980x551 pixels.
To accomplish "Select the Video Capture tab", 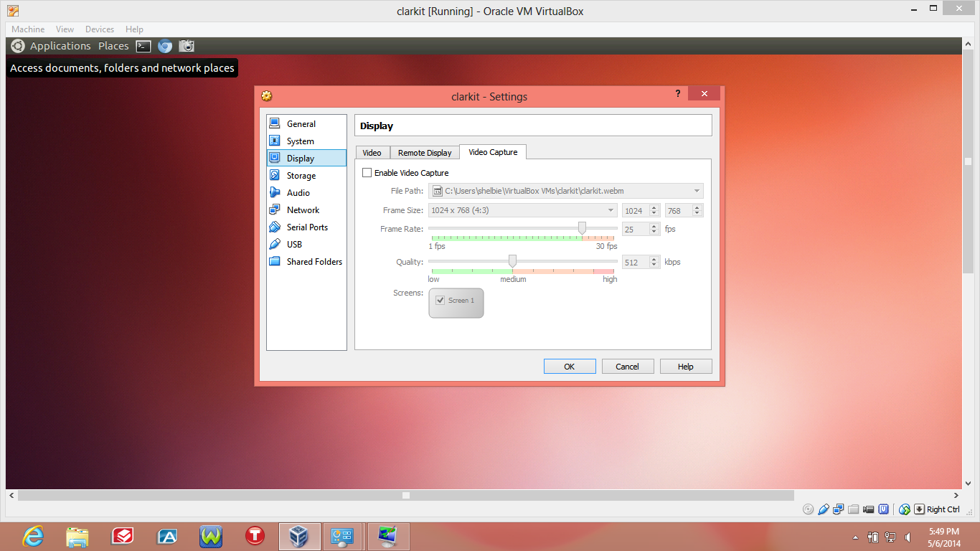I will pos(493,152).
